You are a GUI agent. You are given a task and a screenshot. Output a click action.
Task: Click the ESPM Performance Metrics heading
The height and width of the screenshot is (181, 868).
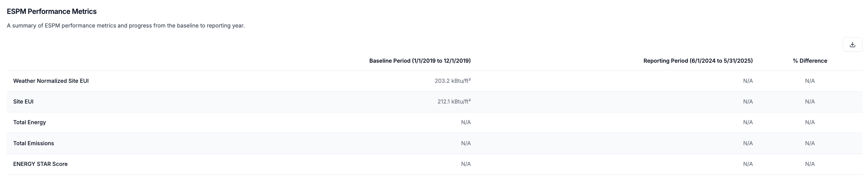coord(52,12)
